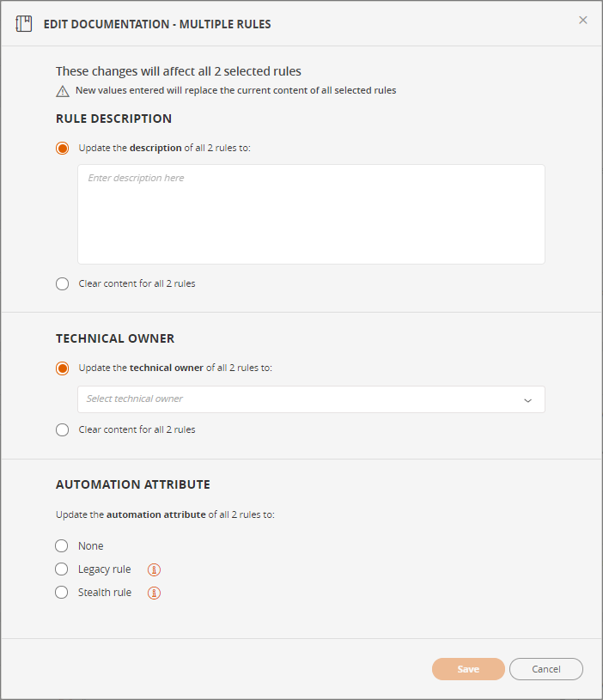The image size is (603, 700).
Task: Click the Technical Owner section heading
Action: pos(115,338)
